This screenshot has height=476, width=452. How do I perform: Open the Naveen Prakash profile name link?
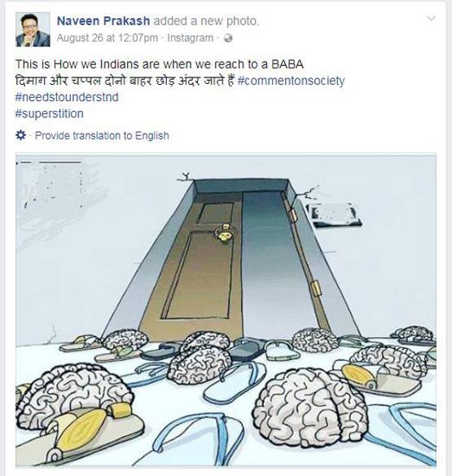click(x=103, y=21)
